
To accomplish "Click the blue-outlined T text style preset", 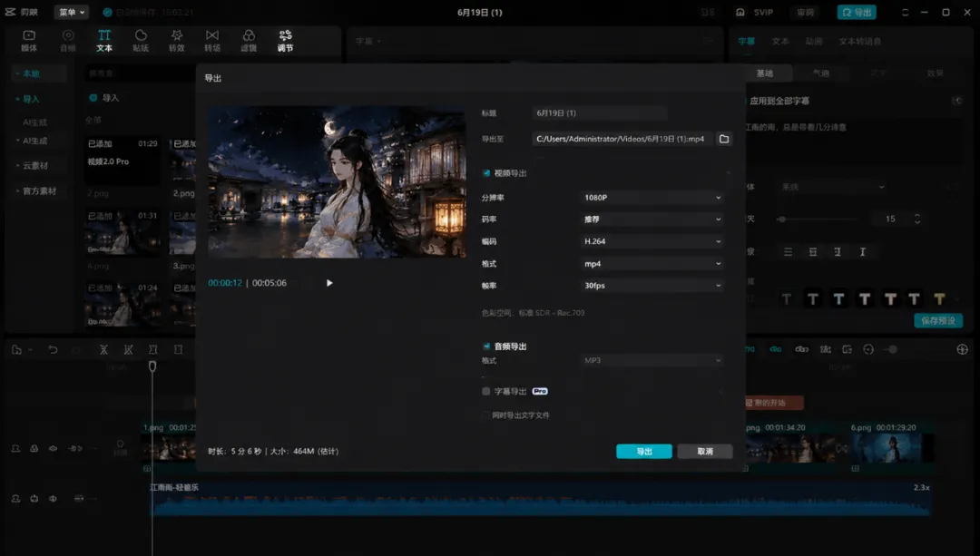I will pos(838,299).
